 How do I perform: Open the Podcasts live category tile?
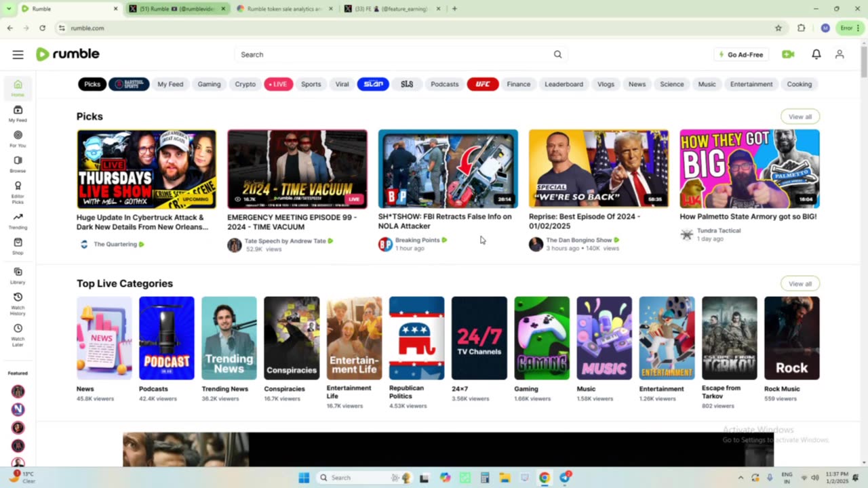tap(167, 338)
